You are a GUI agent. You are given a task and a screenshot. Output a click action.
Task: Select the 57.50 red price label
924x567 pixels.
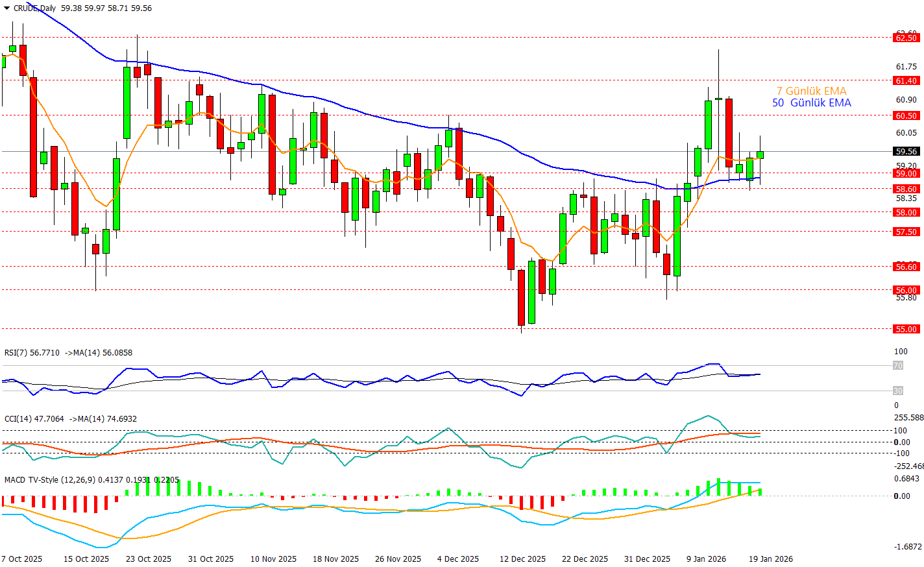point(906,232)
